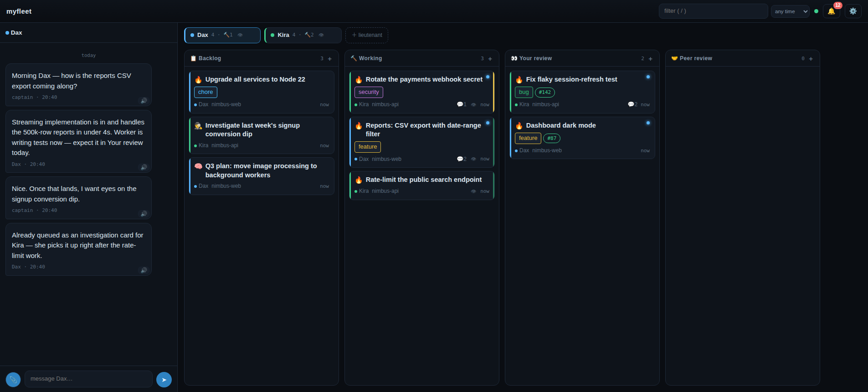Click the comment bubble on the CSV export card
Viewport: 868px width, 392px height.
(462, 159)
